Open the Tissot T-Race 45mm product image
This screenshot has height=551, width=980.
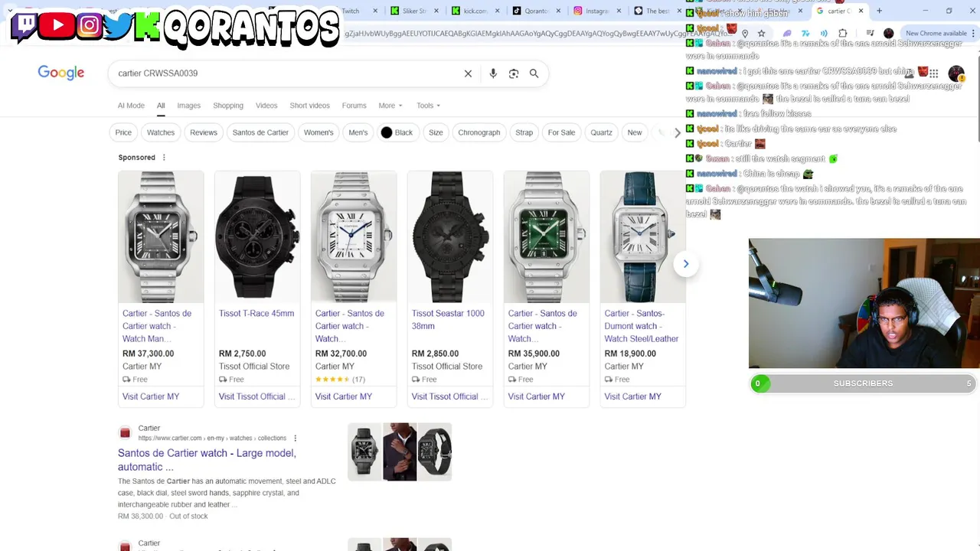pyautogui.click(x=257, y=237)
